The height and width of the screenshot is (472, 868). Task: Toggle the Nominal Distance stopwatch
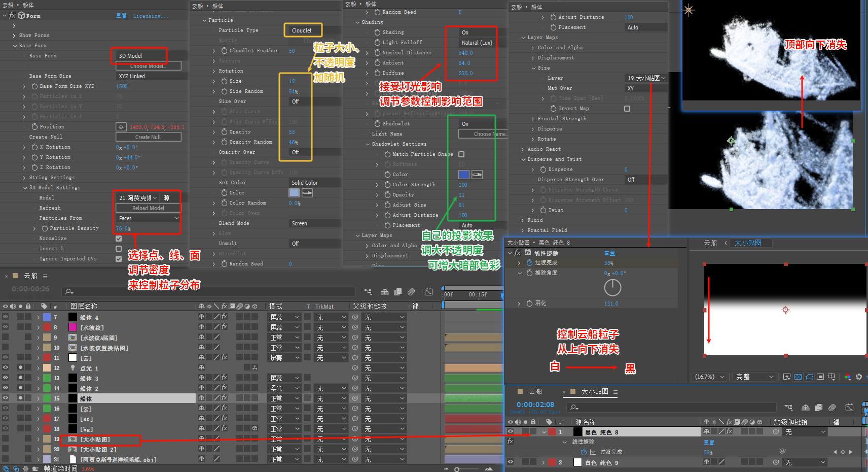pos(377,53)
